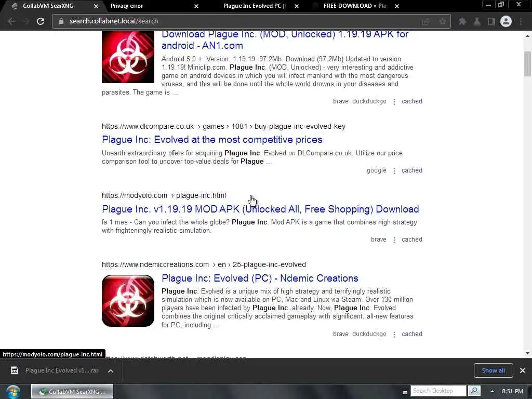Open result options dots for AN1.com result
This screenshot has height=399, width=532.
pyautogui.click(x=394, y=101)
